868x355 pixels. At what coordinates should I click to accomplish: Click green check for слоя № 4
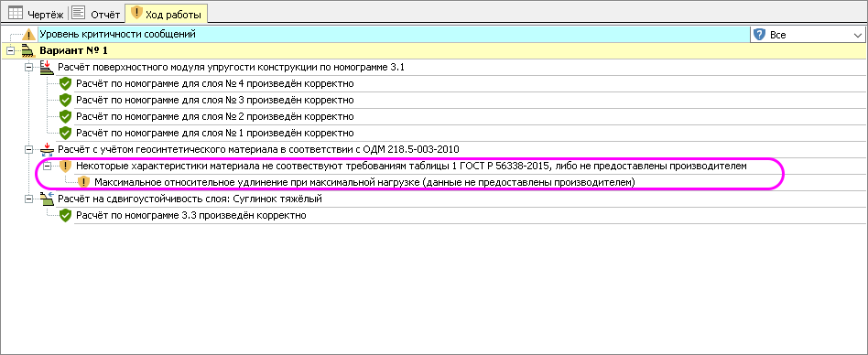tap(66, 84)
